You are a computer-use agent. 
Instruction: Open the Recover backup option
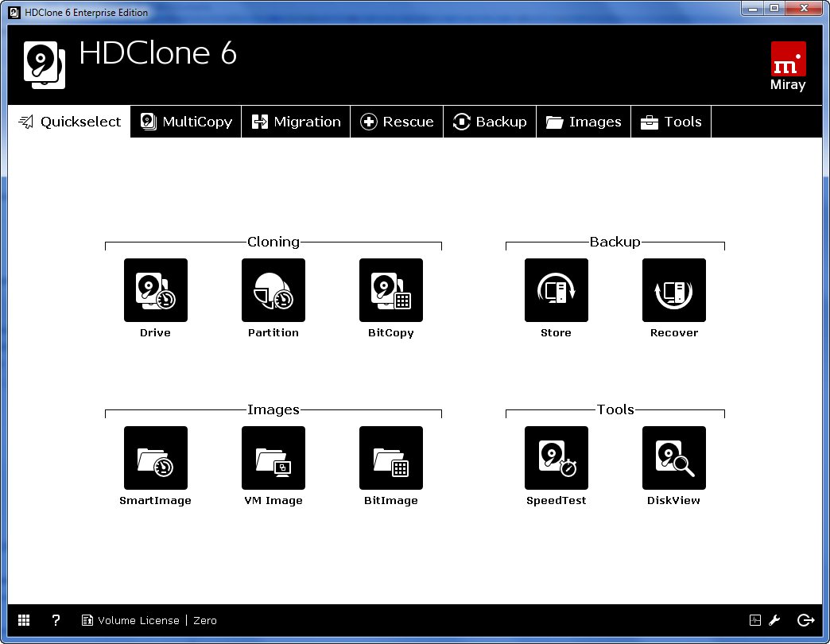pyautogui.click(x=673, y=290)
